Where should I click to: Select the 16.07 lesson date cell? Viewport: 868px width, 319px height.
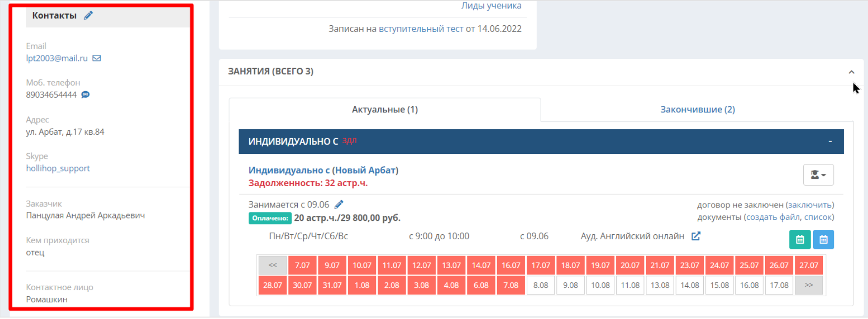[x=511, y=265]
